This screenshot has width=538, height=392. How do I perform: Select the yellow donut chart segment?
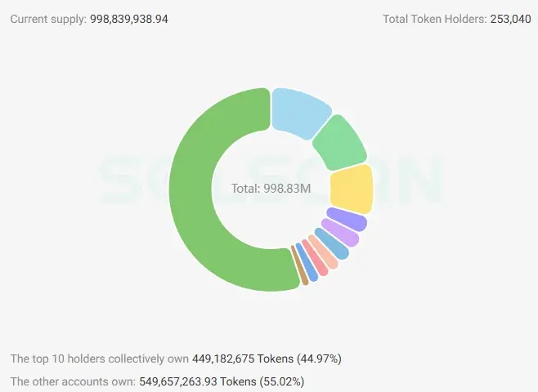pos(352,188)
